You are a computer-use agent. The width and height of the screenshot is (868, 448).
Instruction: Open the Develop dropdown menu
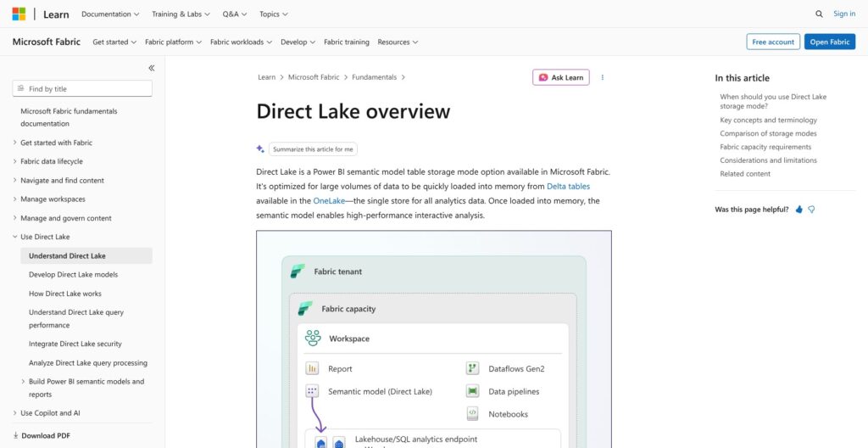click(298, 42)
